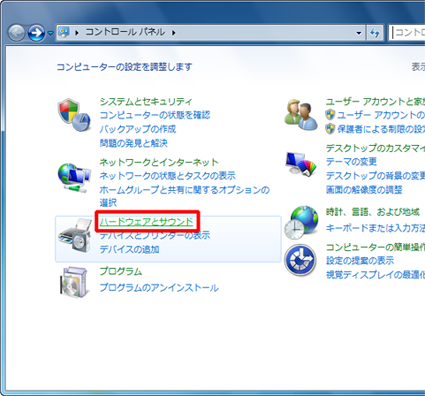The height and width of the screenshot is (396, 425).
Task: Open プログラム category link
Action: point(121,271)
